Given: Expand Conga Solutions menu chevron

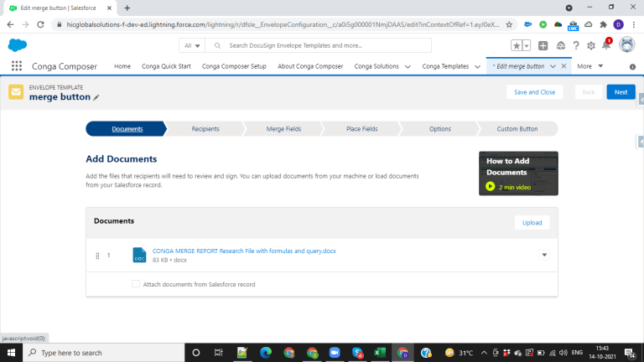Looking at the screenshot, I should [408, 66].
